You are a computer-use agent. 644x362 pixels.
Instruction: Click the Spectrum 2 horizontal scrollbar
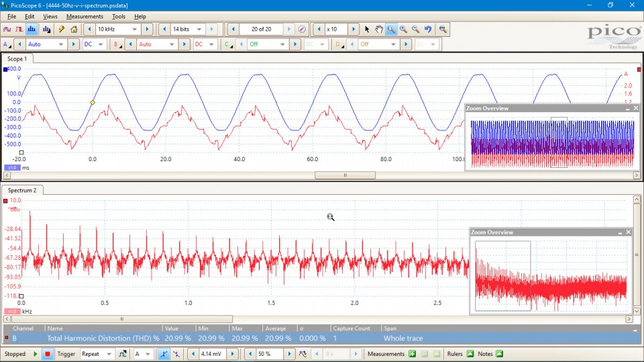[x=121, y=319]
